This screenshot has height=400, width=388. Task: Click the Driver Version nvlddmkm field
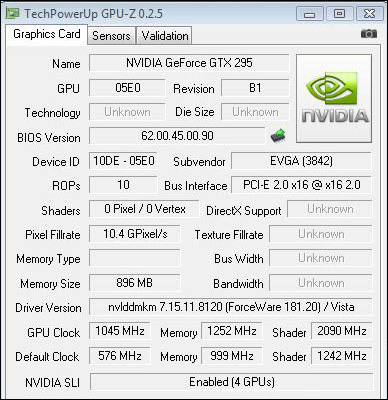pyautogui.click(x=231, y=307)
